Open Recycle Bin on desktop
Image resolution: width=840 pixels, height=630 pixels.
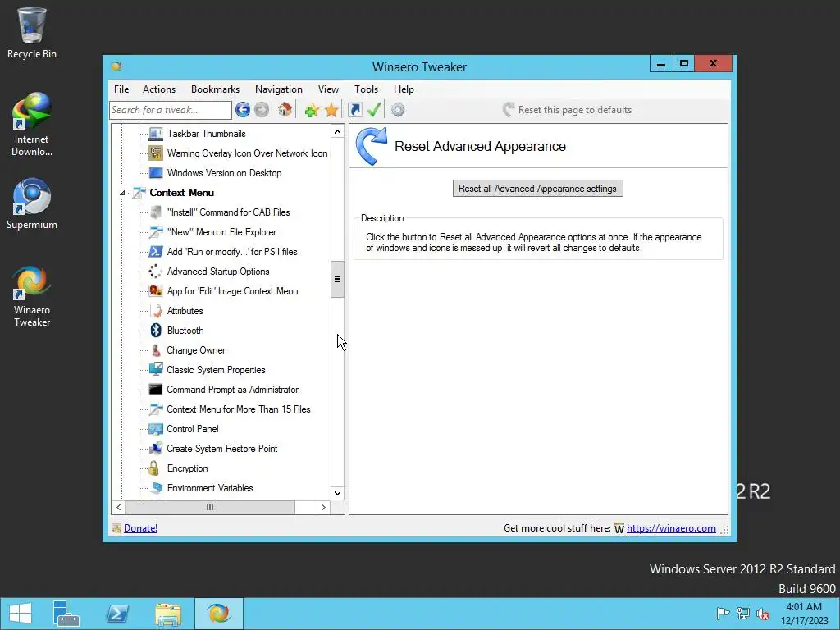point(32,33)
